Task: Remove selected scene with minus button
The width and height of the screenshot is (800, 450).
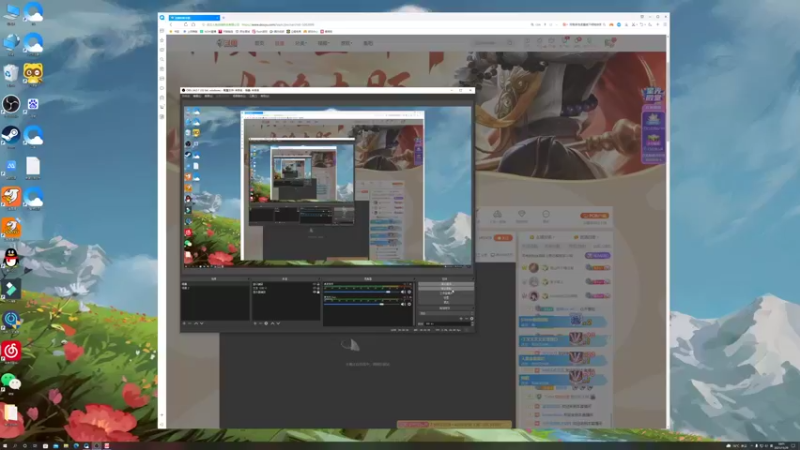Action: click(x=190, y=323)
